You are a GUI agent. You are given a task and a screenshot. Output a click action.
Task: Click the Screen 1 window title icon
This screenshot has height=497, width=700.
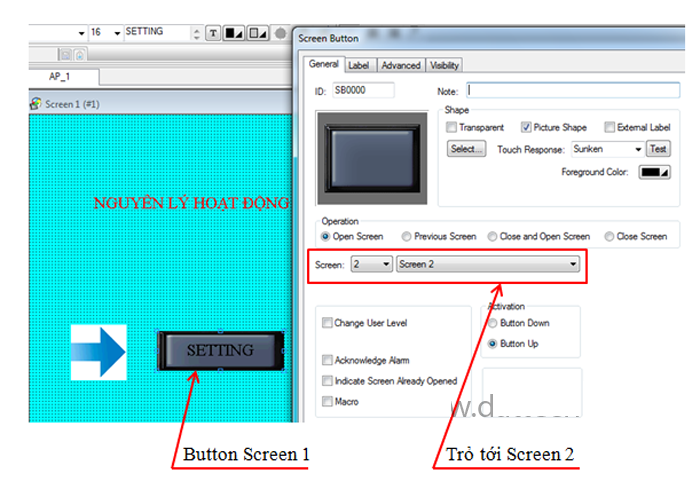pos(36,104)
